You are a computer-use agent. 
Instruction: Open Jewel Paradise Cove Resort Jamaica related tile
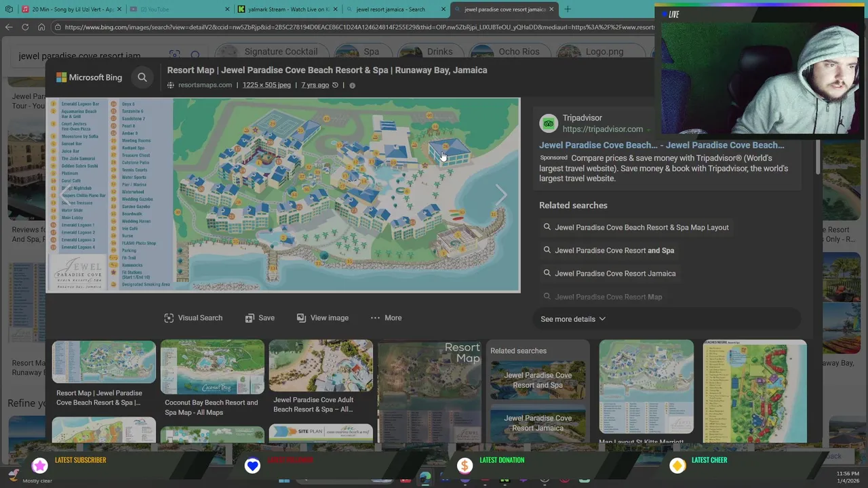[x=538, y=422]
